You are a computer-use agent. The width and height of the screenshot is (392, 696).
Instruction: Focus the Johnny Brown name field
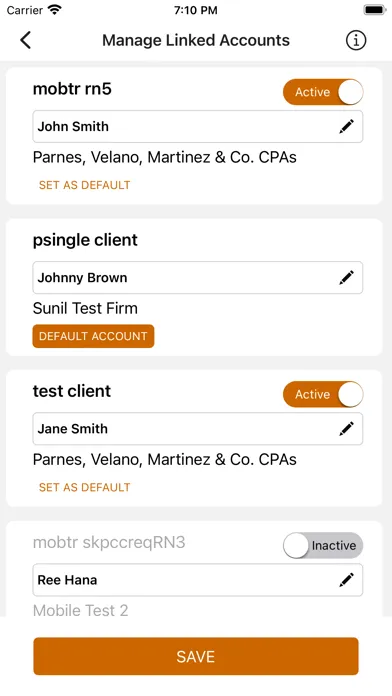(198, 277)
